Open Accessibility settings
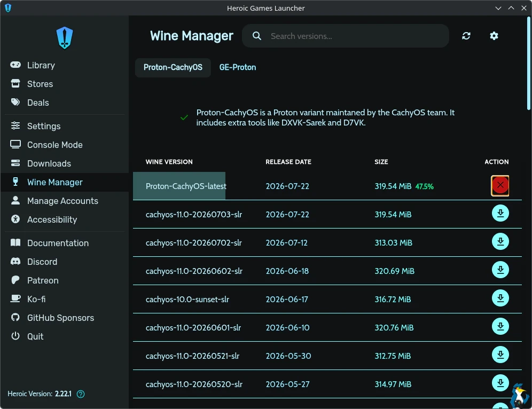532x409 pixels. pos(65,219)
